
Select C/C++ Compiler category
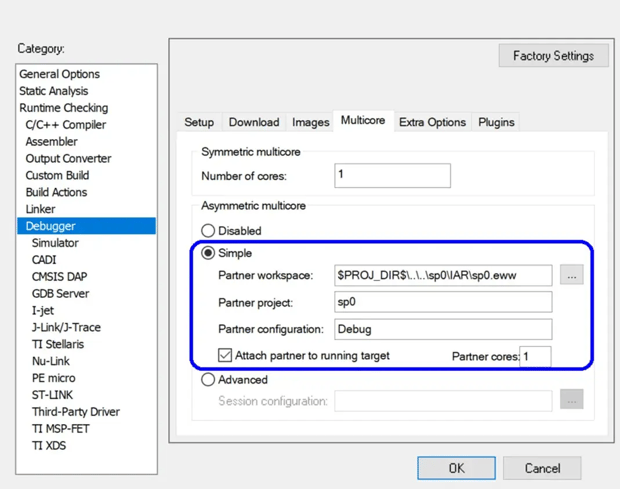coord(66,125)
